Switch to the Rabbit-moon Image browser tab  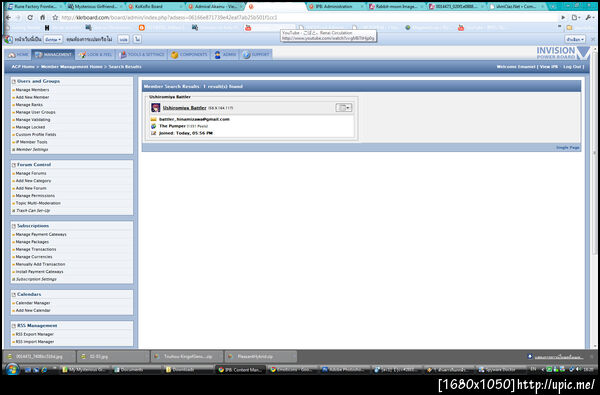(396, 7)
